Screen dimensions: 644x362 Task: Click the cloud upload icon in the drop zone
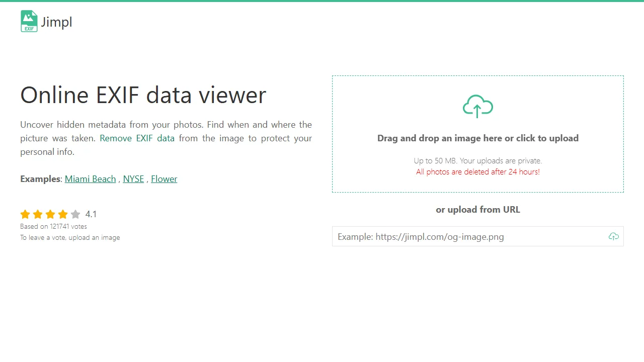point(477,106)
